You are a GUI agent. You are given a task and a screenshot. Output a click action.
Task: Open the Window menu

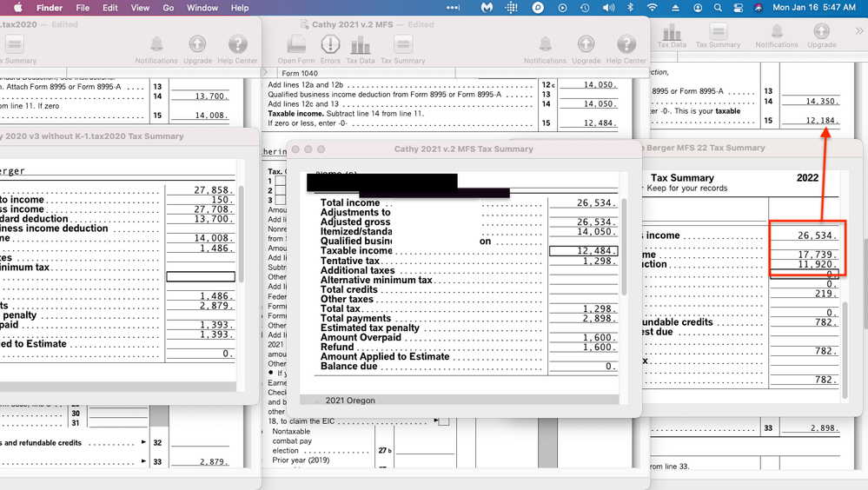(202, 8)
